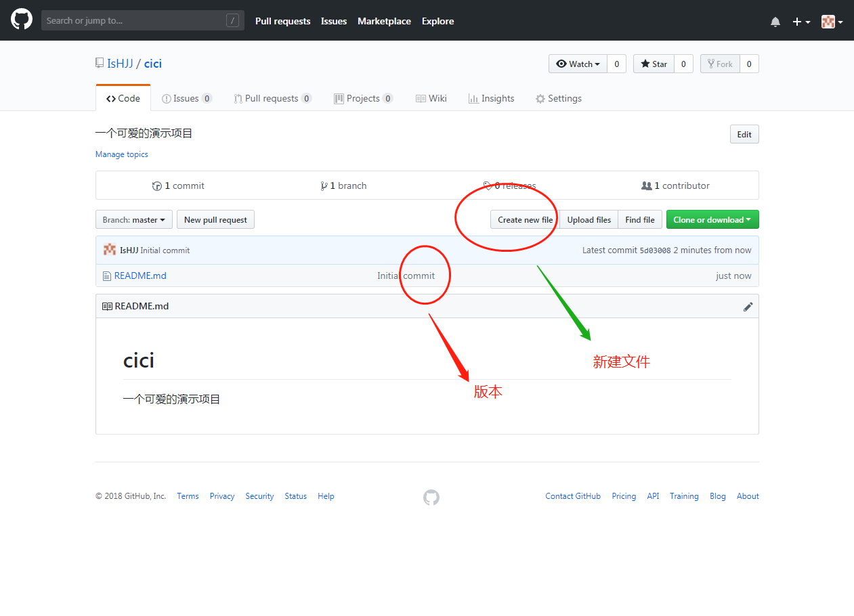Switch to the repository Issues tab
The width and height of the screenshot is (854, 616).
[187, 98]
